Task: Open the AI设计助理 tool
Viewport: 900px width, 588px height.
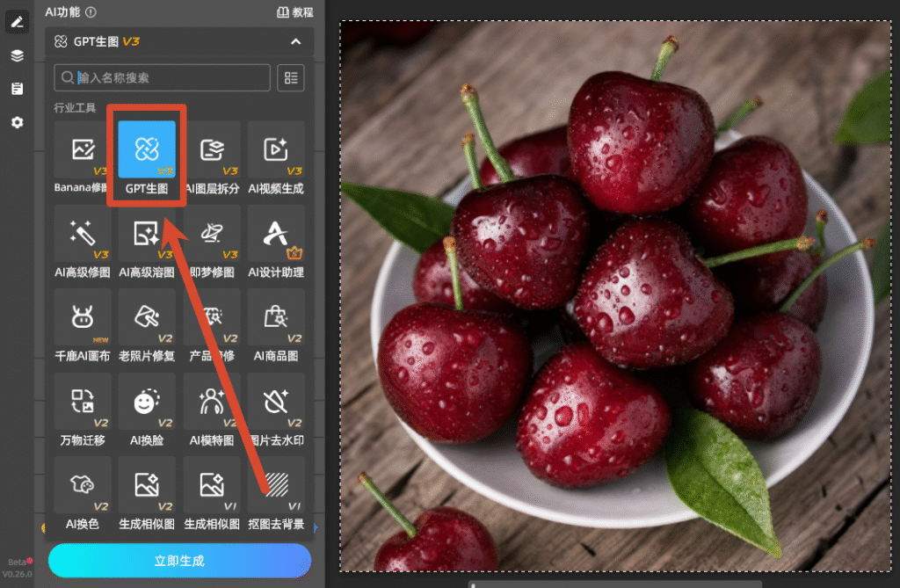Action: click(276, 243)
